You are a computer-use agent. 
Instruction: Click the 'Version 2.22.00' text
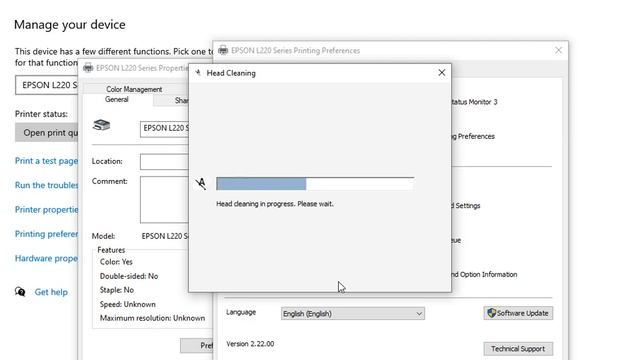point(250,344)
